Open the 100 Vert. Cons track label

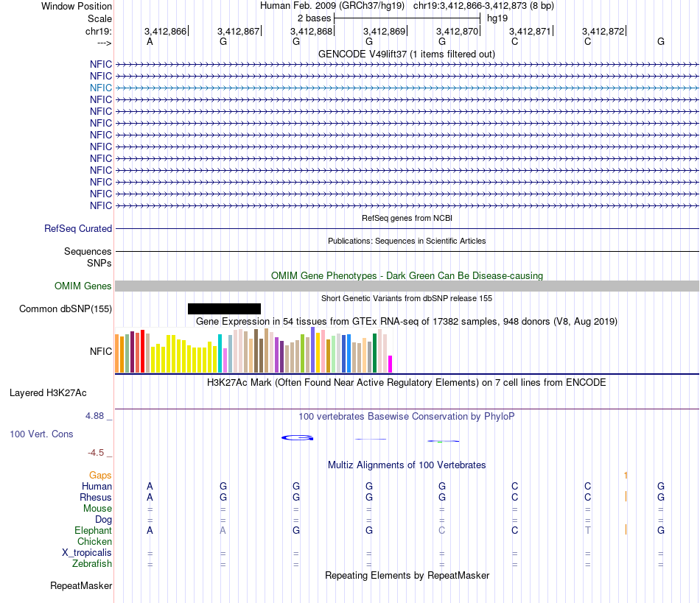[41, 434]
